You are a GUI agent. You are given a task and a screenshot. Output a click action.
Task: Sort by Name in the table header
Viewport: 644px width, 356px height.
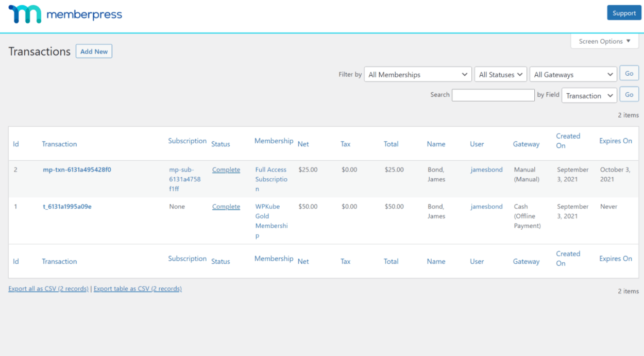tap(436, 144)
